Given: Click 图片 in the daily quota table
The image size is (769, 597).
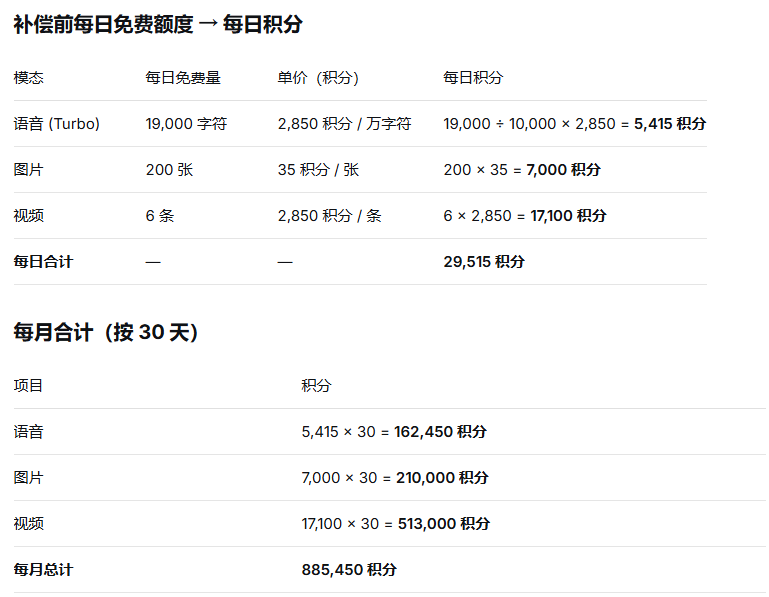Looking at the screenshot, I should 28,170.
